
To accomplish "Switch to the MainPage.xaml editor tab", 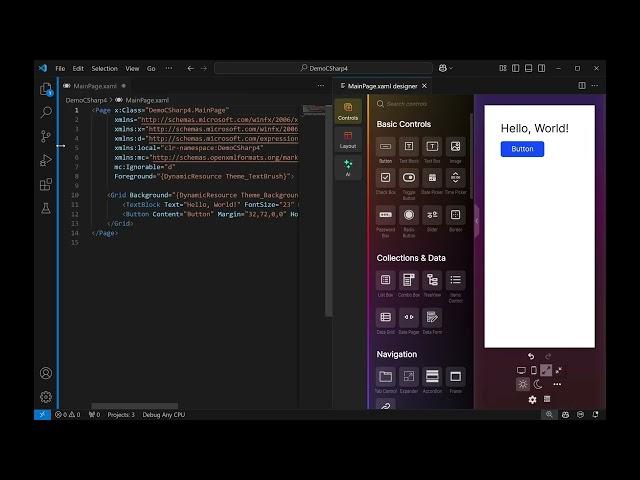I will pos(95,86).
